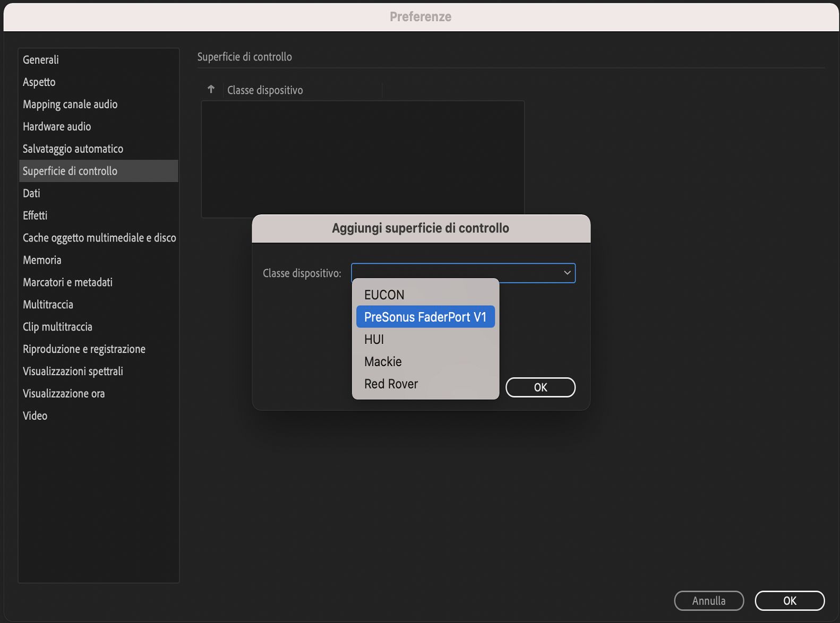Select Superficie di controllo in sidebar
Screen dimensions: 840x623
point(98,171)
